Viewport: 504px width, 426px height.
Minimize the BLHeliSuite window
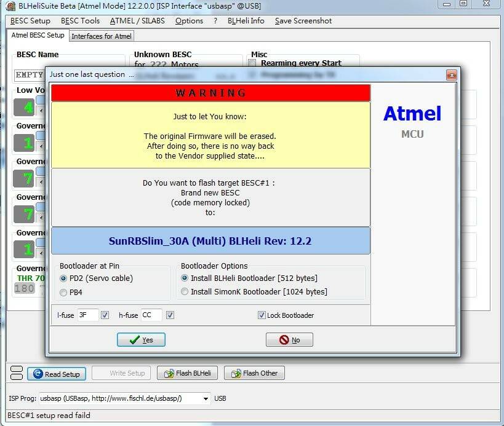click(x=447, y=4)
